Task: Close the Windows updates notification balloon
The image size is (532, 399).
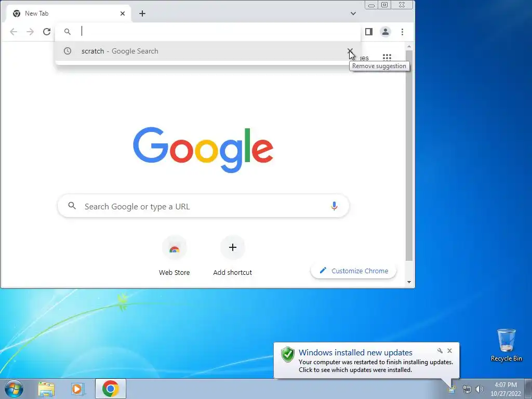Action: click(x=449, y=351)
